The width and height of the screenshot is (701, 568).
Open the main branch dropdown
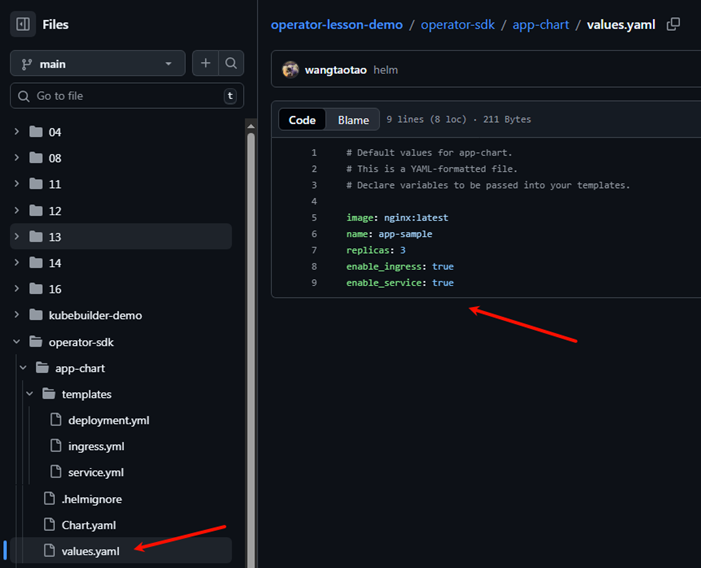pos(97,64)
